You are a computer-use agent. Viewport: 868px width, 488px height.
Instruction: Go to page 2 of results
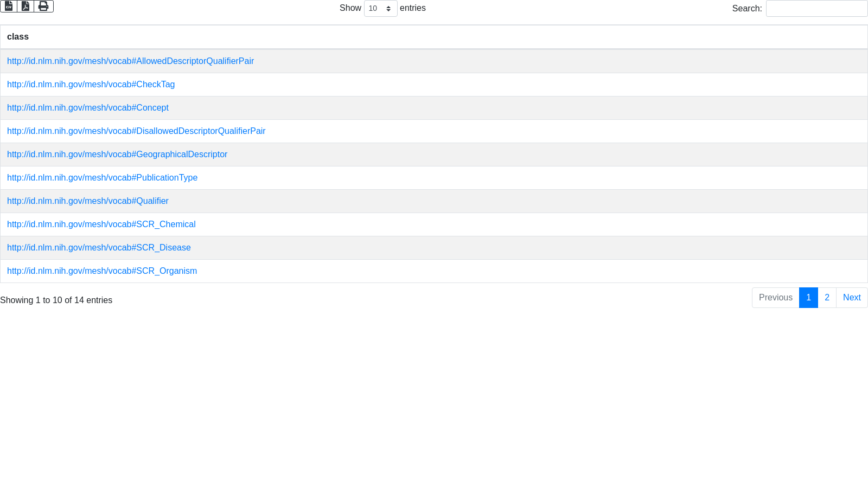[x=827, y=298]
